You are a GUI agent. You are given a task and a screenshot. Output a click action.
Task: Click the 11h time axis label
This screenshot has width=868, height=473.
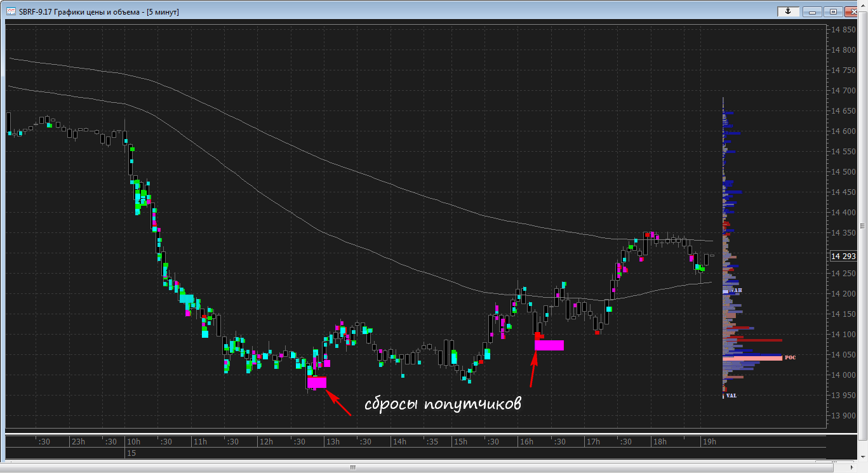[200, 441]
